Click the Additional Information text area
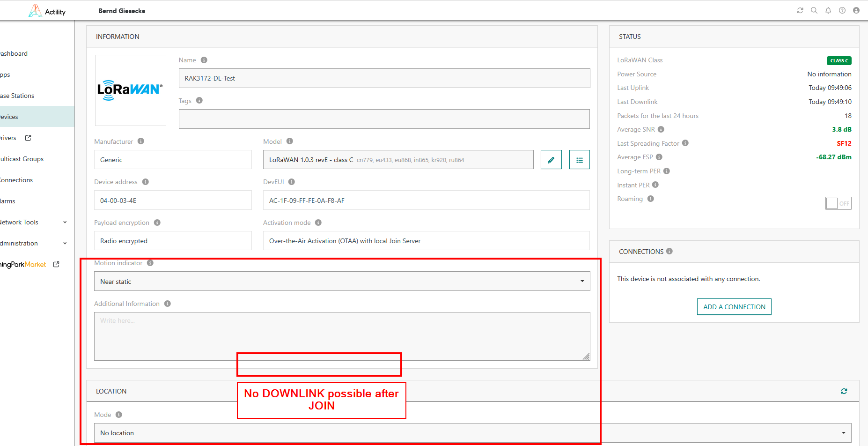 coord(342,336)
